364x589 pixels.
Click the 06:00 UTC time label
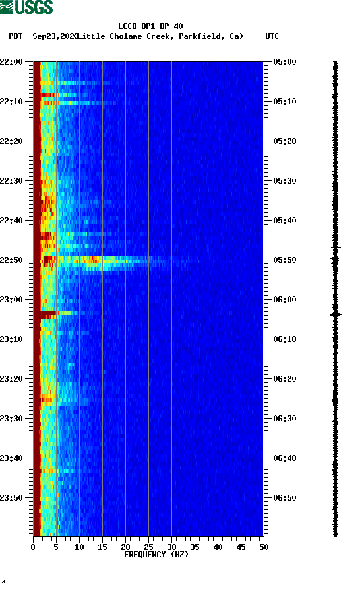click(285, 300)
